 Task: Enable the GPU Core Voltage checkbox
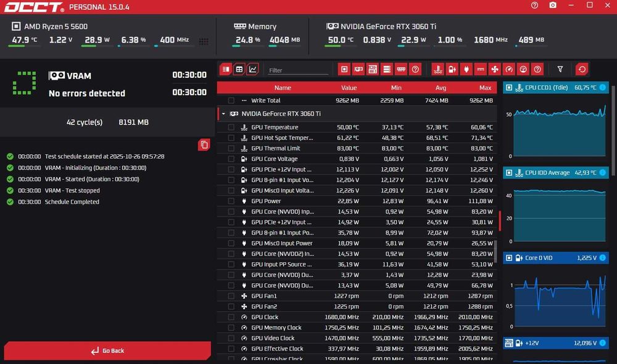231,159
